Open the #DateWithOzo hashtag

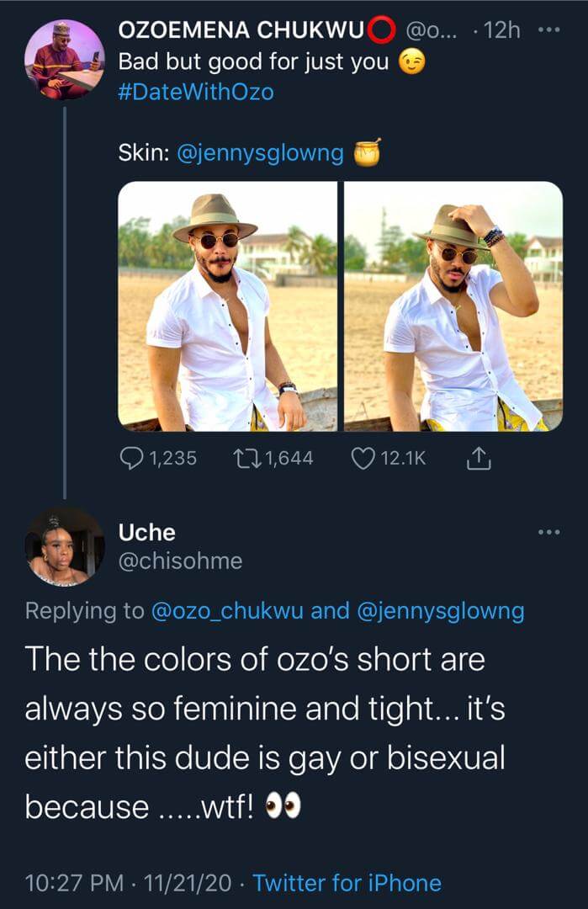coord(196,93)
